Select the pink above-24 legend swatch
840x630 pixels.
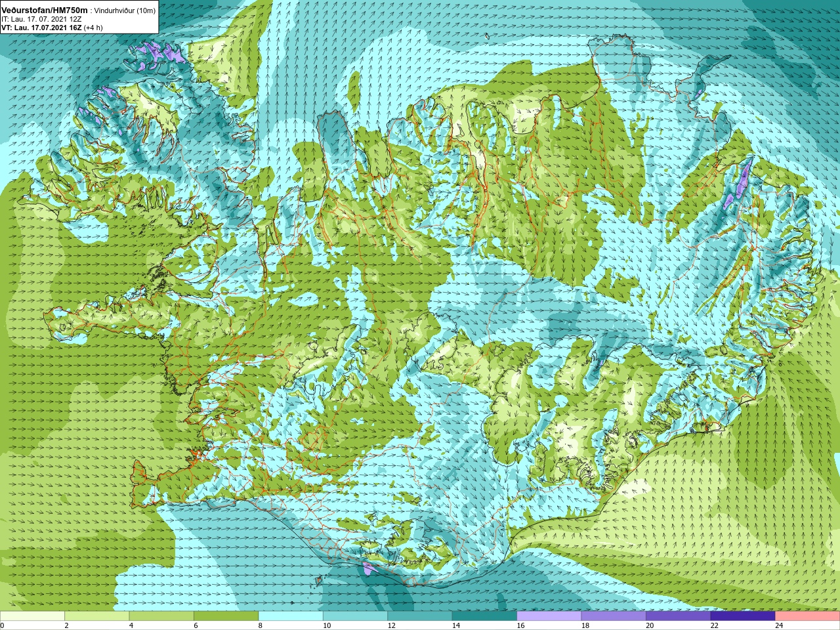point(808,616)
